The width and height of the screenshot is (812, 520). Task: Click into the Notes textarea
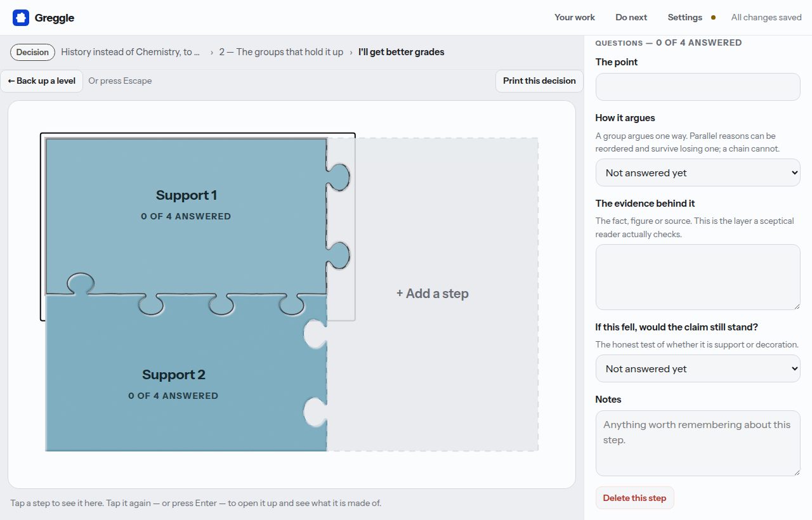tap(698, 443)
